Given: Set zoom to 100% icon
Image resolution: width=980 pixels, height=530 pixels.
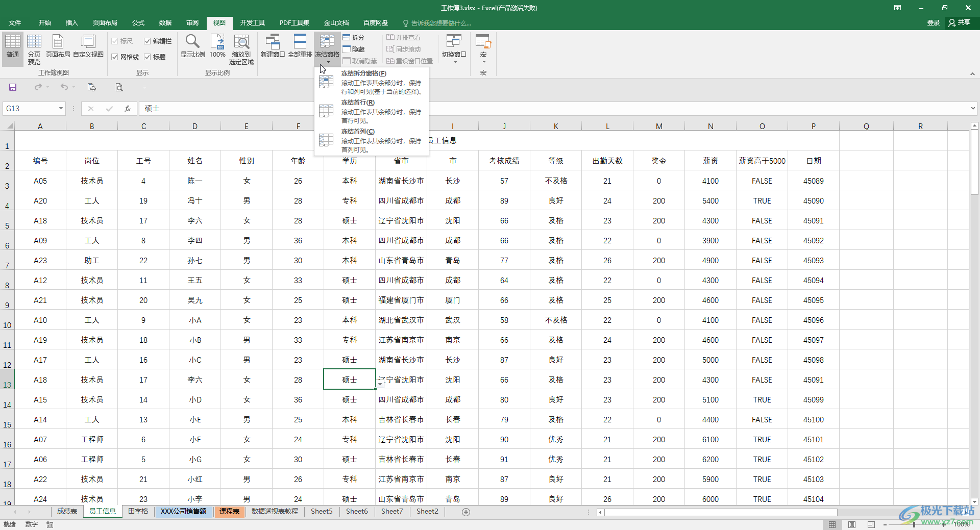Looking at the screenshot, I should pos(217,46).
